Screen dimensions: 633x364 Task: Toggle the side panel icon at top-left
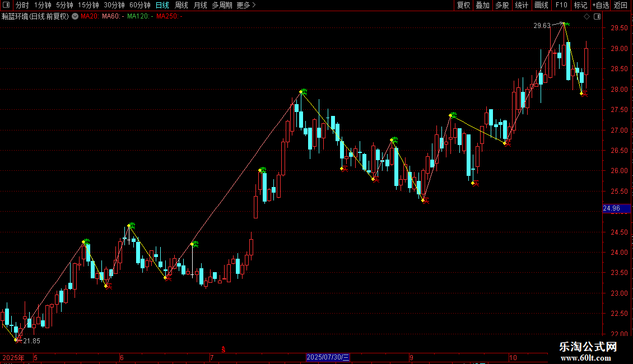click(6, 5)
